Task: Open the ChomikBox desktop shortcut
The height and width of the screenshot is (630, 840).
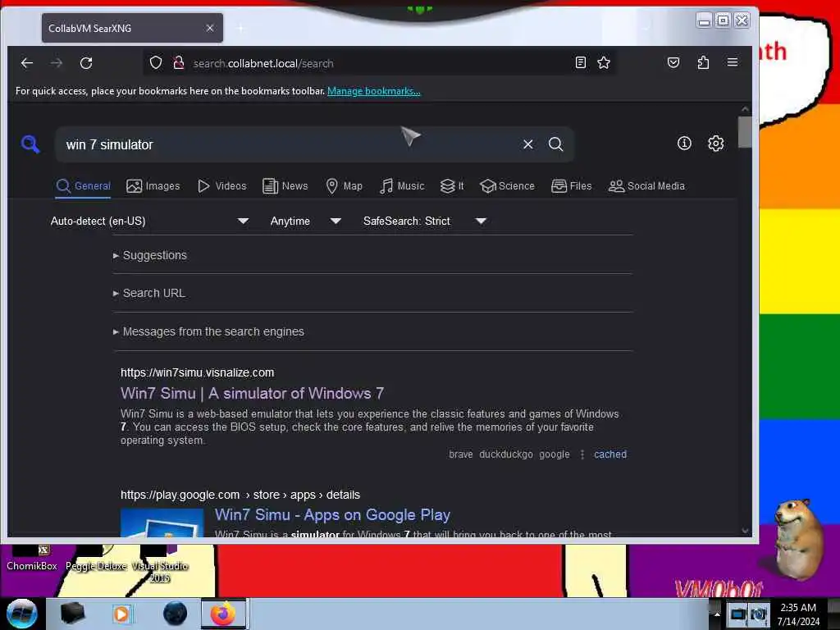Action: (x=32, y=559)
